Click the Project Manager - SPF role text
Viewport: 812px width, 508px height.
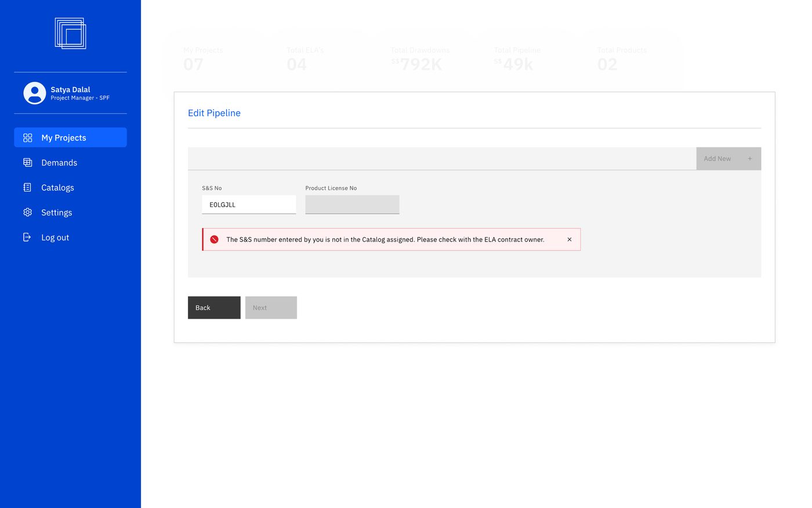[80, 98]
